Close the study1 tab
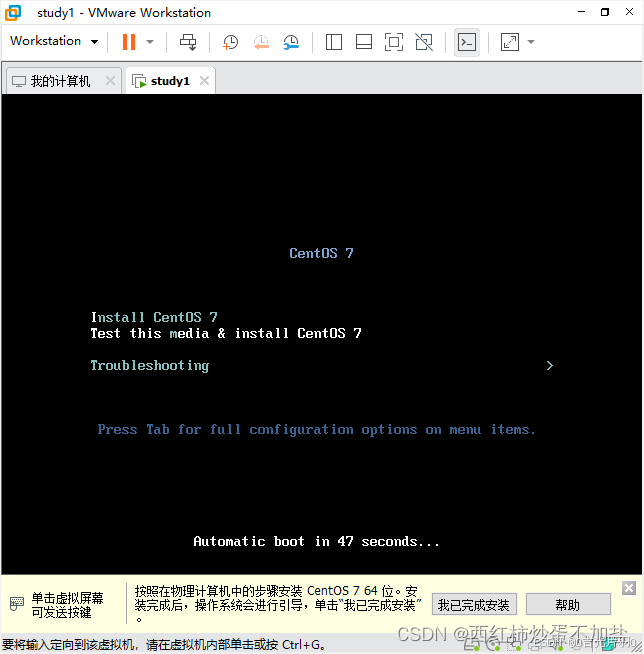Screen dimensions: 644x654 coord(204,80)
